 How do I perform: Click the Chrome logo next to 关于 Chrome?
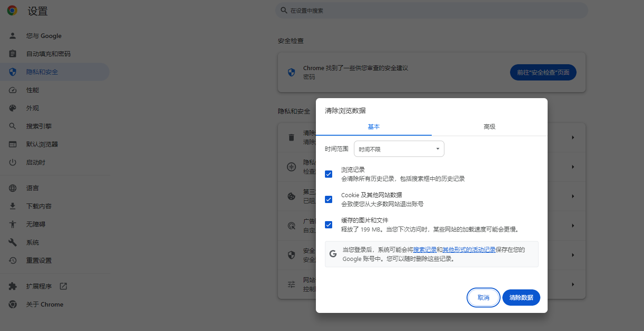[x=12, y=304]
